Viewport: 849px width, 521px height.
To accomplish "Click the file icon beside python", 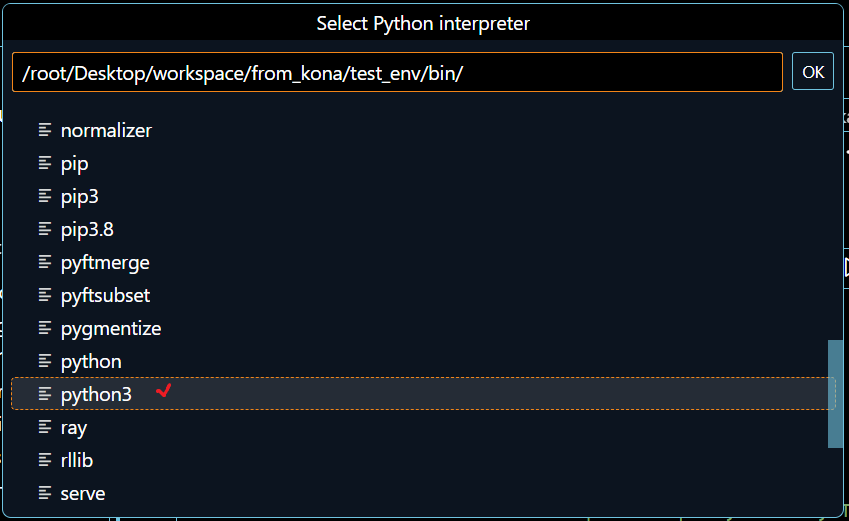I will point(45,361).
